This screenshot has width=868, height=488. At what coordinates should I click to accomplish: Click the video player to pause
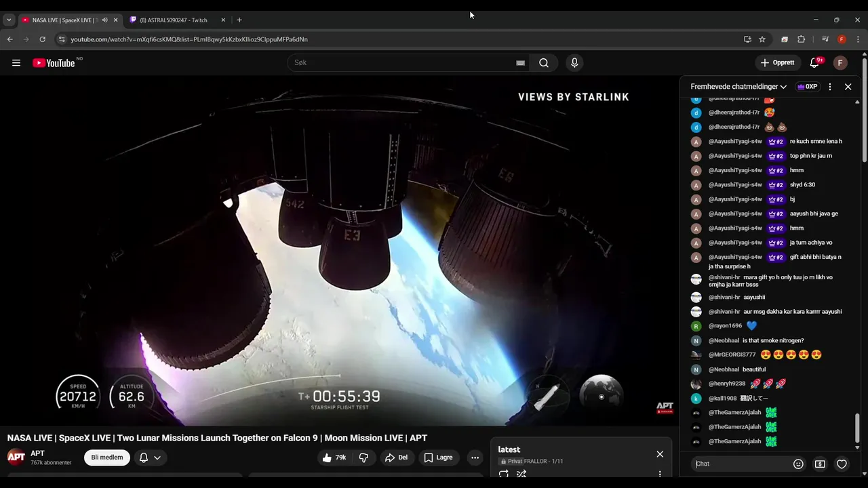(x=339, y=251)
